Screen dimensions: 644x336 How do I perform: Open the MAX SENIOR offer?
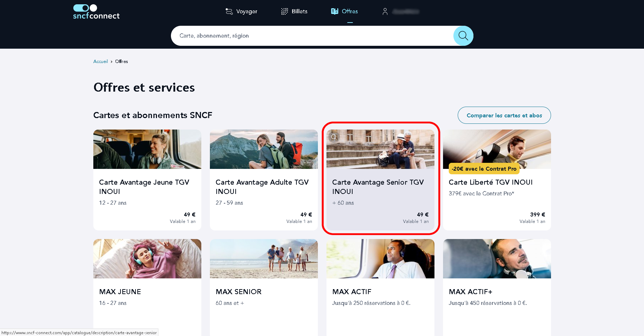(264, 287)
